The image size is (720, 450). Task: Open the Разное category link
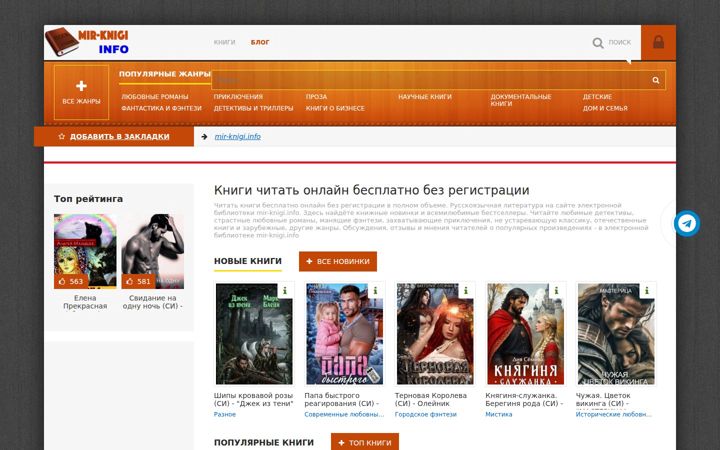coord(225,414)
